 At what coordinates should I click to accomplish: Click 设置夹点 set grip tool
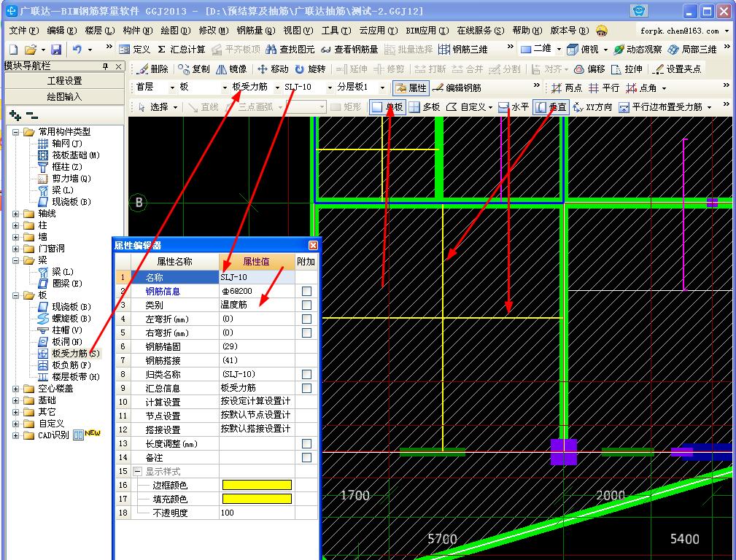click(678, 69)
